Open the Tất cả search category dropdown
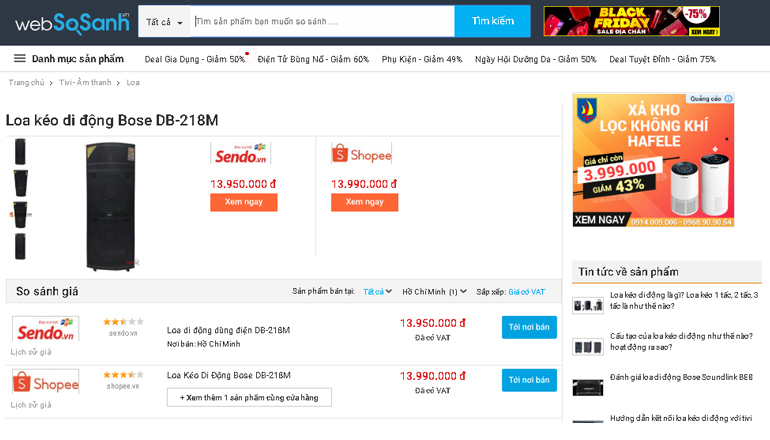 [x=165, y=22]
